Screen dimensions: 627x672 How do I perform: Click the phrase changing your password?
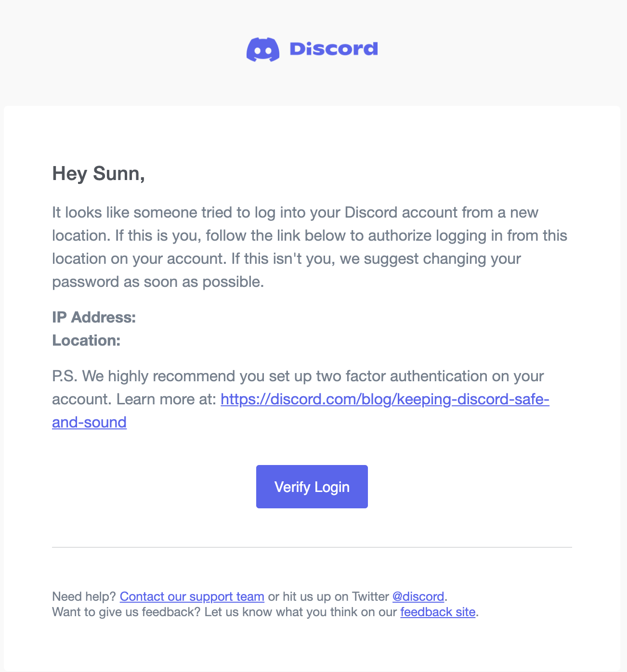[462, 258]
